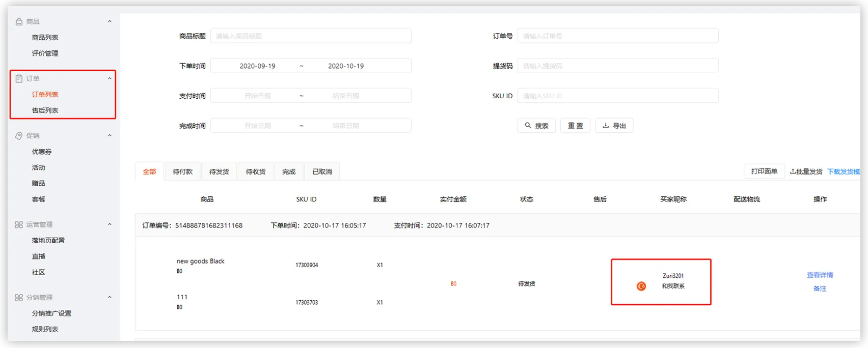Image resolution: width=868 pixels, height=348 pixels.
Task: Click the 商品 bag icon in sidebar
Action: tap(19, 21)
